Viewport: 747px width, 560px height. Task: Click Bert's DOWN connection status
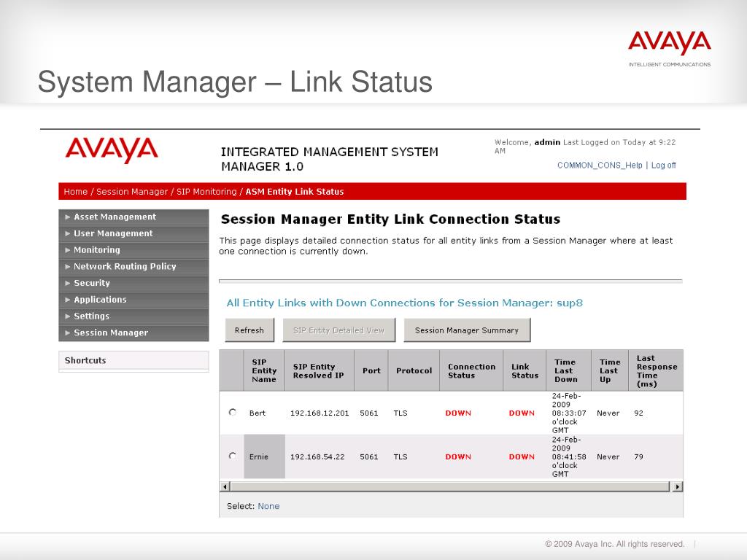point(458,413)
